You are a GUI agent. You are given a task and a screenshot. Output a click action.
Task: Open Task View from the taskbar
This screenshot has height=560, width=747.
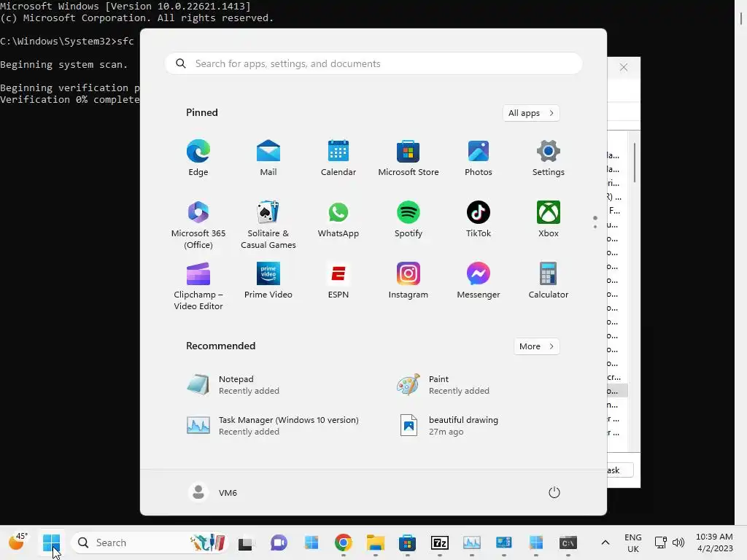245,542
